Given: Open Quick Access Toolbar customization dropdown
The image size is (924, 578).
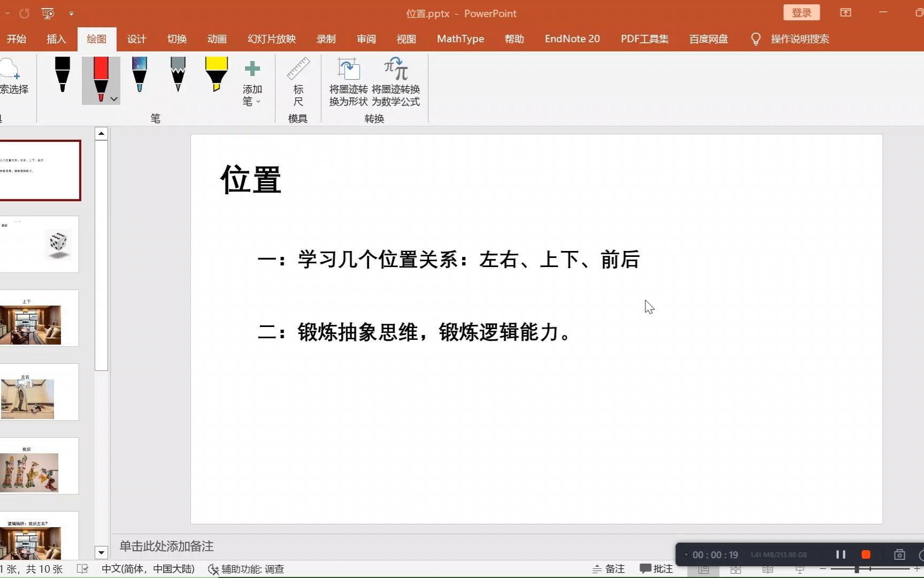Looking at the screenshot, I should tap(71, 13).
